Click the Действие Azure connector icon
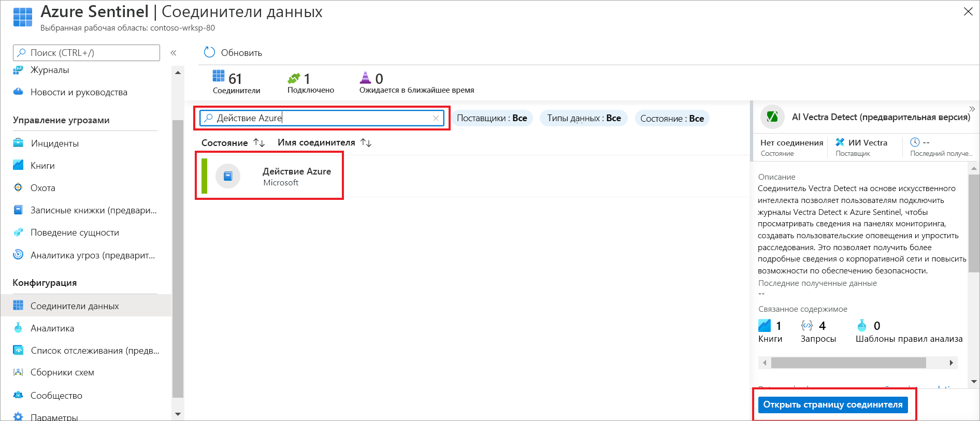 point(228,176)
